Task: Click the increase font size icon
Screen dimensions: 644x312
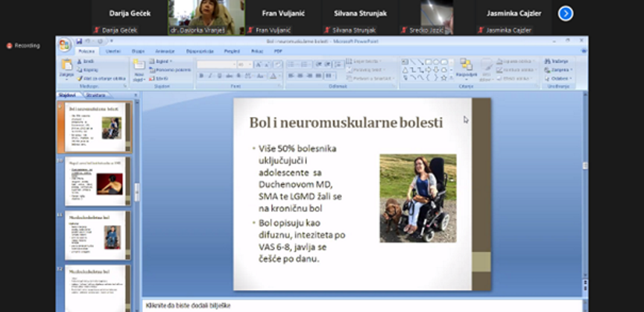Action: pyautogui.click(x=258, y=65)
